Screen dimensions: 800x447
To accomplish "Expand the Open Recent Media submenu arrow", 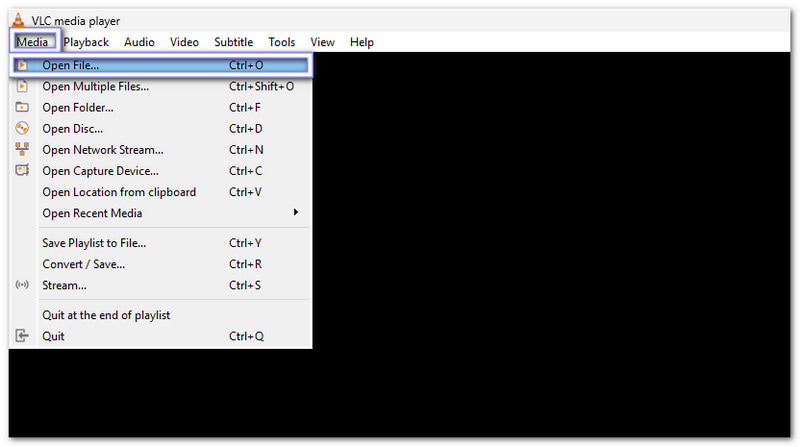I will pos(295,213).
